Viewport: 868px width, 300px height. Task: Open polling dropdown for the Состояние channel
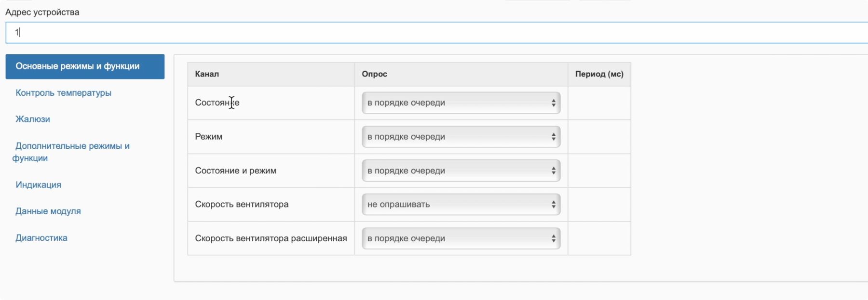[x=461, y=103]
